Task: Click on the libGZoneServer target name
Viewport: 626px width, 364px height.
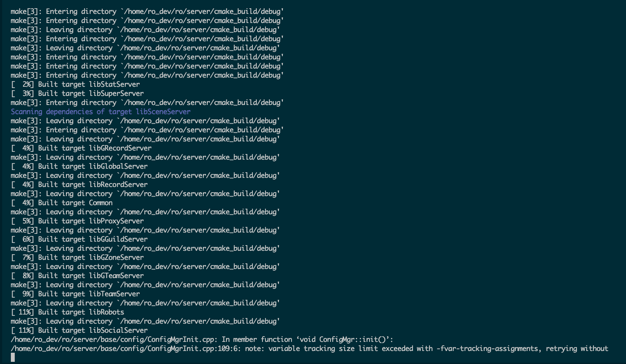Action: 116,257
